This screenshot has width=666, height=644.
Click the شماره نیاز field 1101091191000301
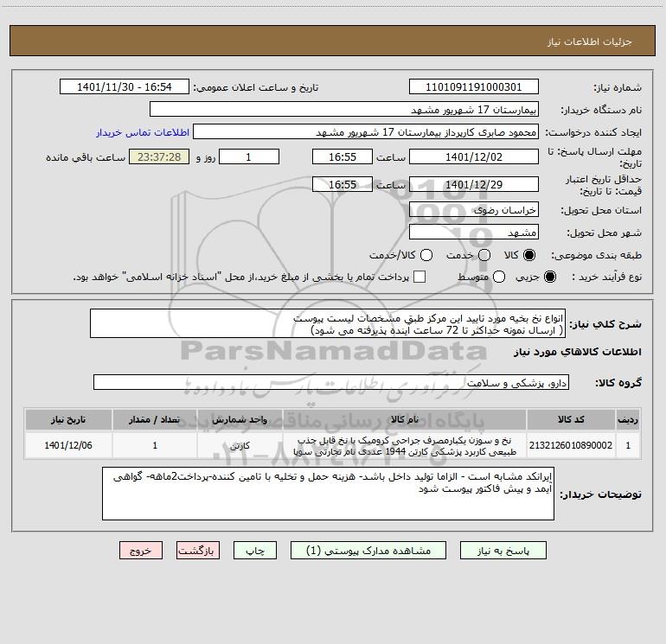[x=474, y=87]
